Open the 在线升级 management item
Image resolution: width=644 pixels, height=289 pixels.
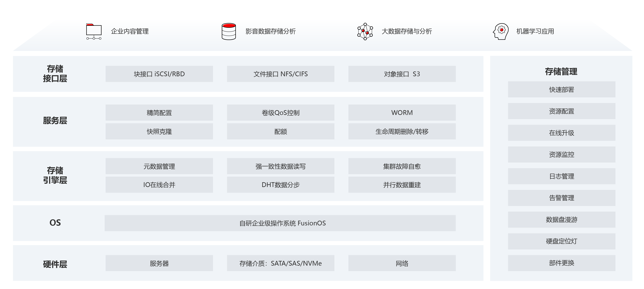562,133
